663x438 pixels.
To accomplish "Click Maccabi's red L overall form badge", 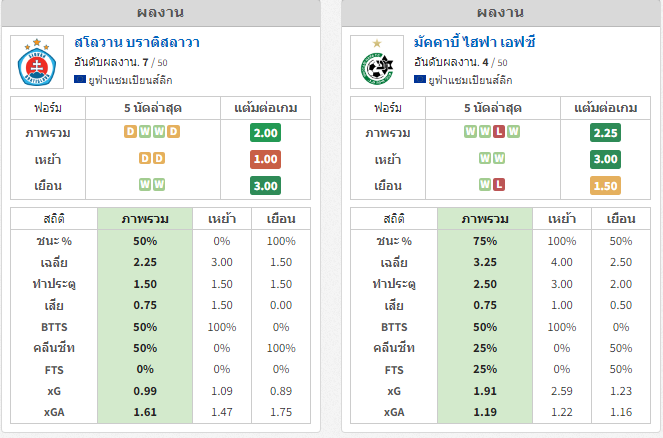I will point(499,131).
